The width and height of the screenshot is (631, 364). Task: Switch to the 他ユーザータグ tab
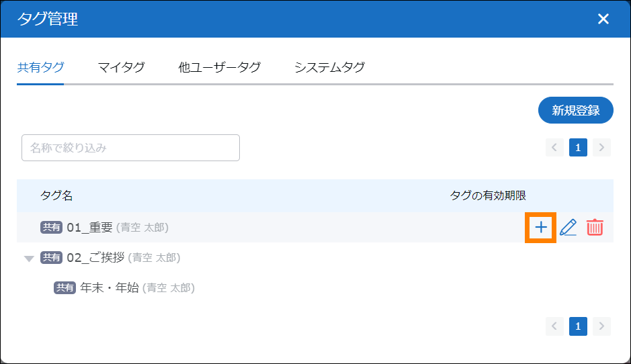click(219, 67)
